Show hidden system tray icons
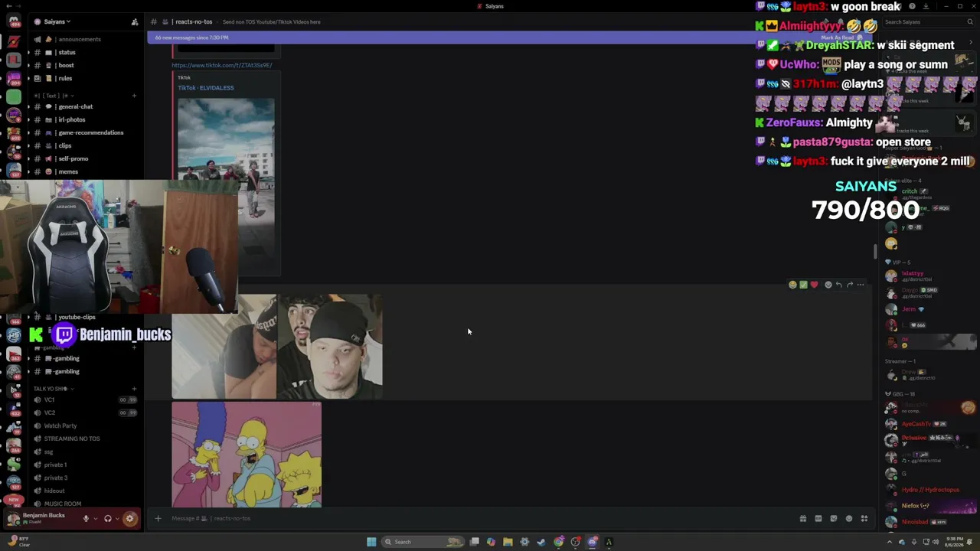Image resolution: width=980 pixels, height=551 pixels. click(x=890, y=542)
